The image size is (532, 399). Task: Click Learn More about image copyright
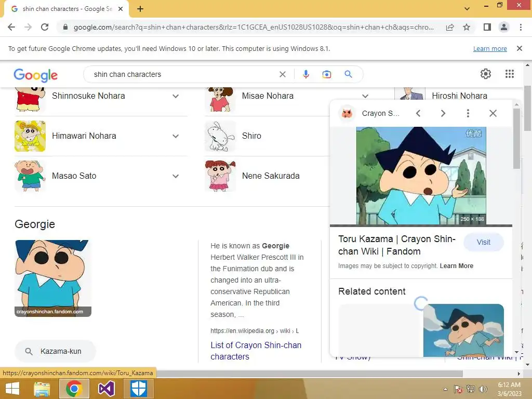click(x=456, y=266)
